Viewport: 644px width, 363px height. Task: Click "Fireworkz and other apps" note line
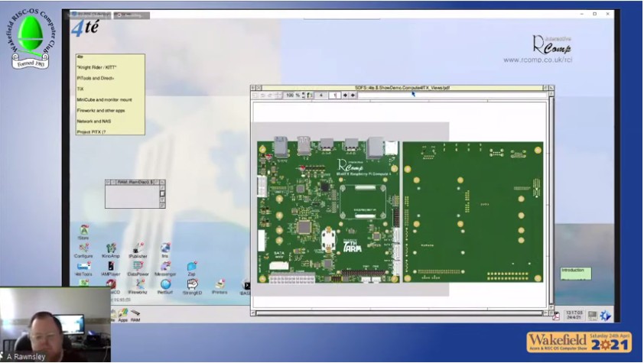click(x=101, y=110)
